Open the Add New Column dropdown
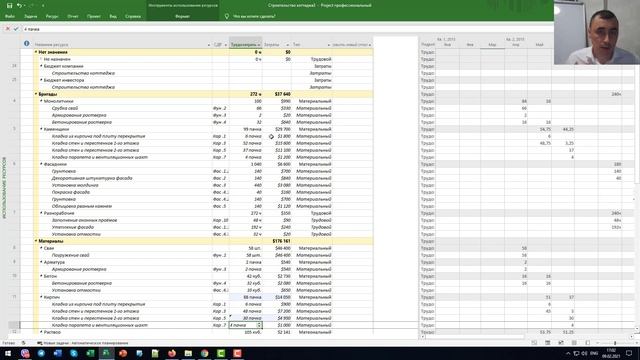This screenshot has height=360, width=640. [370, 44]
